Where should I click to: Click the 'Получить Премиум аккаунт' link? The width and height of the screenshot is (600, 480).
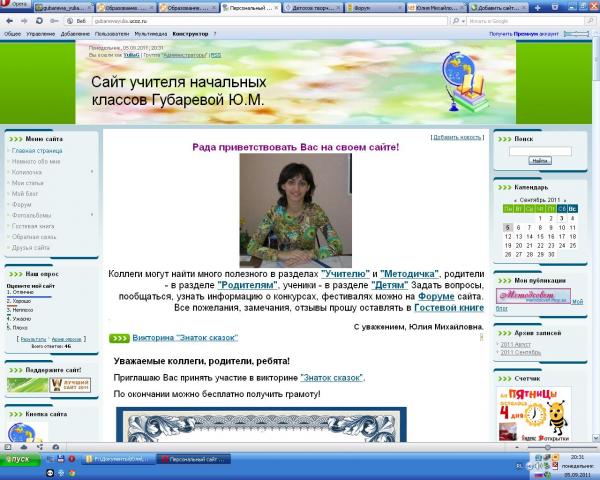tap(524, 34)
